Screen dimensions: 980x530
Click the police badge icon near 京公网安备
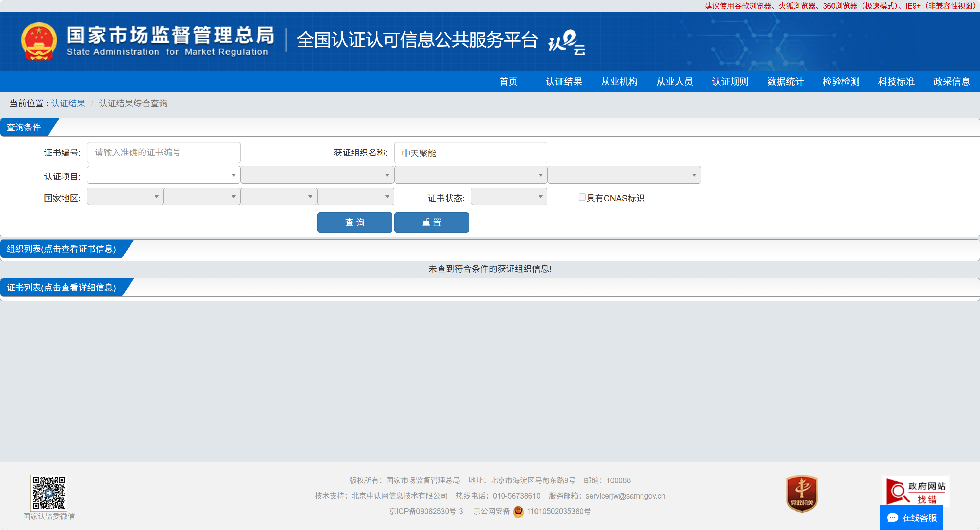pyautogui.click(x=518, y=512)
